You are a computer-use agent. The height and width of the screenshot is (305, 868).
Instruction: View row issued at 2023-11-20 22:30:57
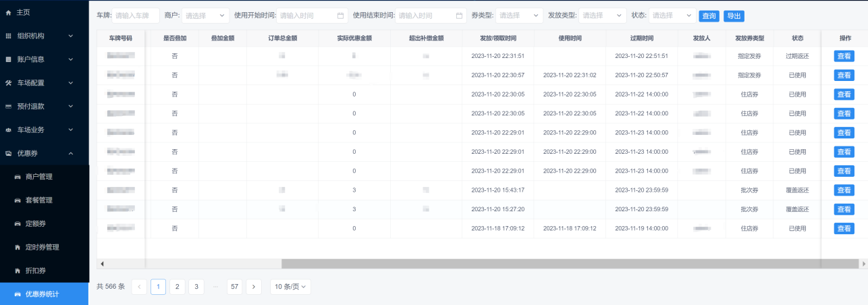(x=844, y=75)
